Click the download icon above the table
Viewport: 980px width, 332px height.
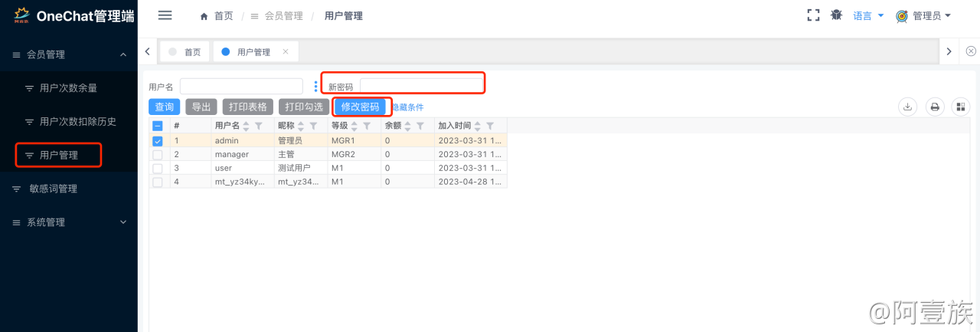[907, 107]
